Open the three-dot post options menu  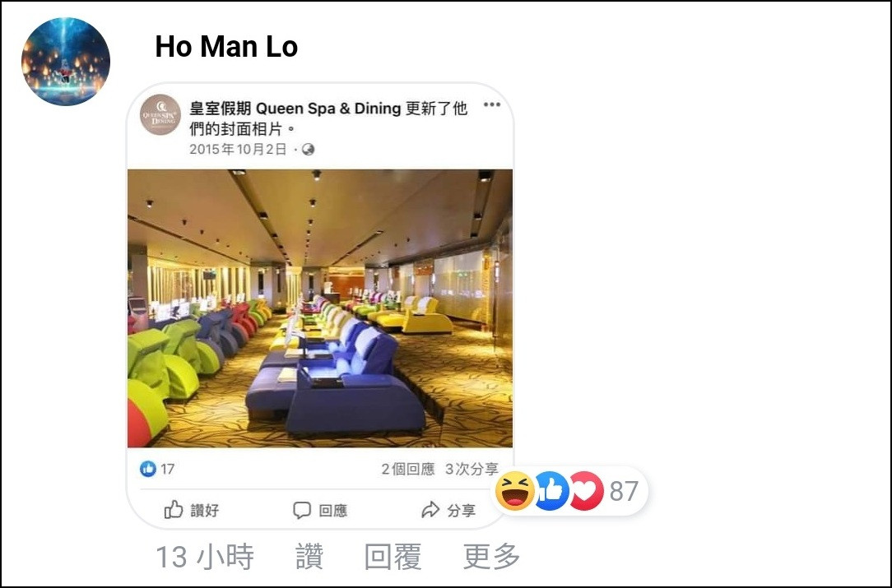491,104
